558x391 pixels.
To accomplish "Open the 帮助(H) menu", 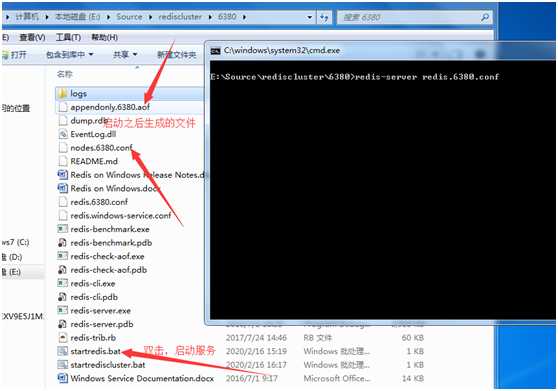I will (x=105, y=37).
